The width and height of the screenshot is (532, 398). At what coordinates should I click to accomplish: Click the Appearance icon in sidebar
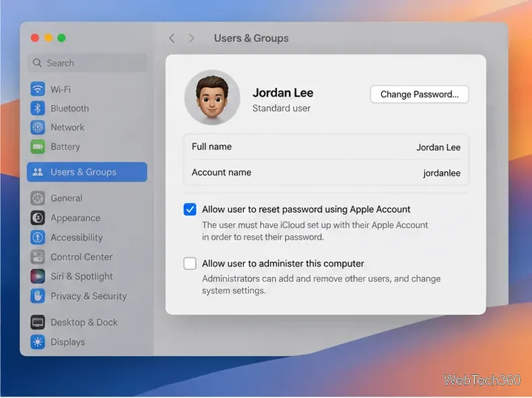38,218
